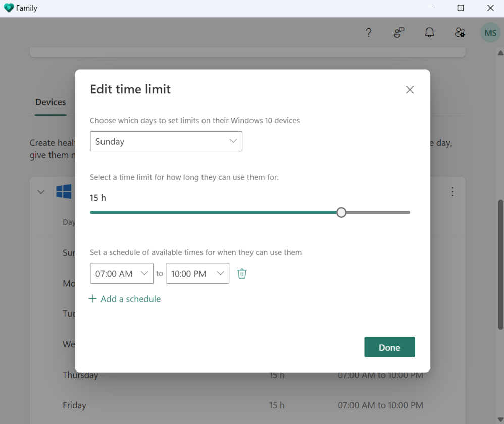Open the three-dot options menu
504x424 pixels.
click(x=452, y=192)
